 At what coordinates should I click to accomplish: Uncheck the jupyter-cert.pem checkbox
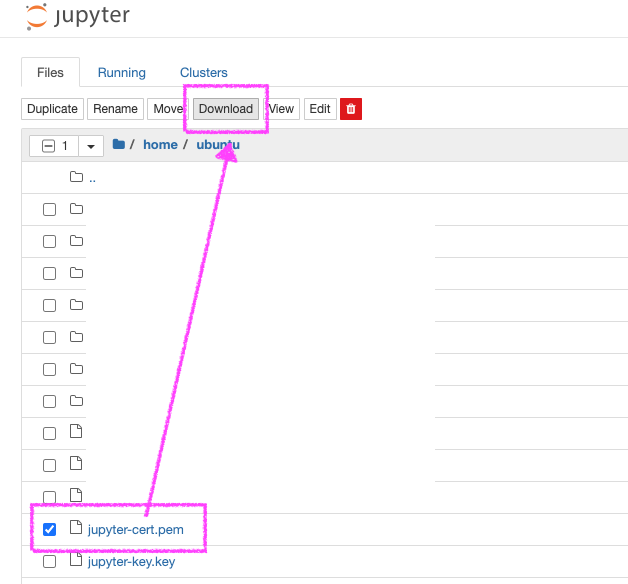49,530
